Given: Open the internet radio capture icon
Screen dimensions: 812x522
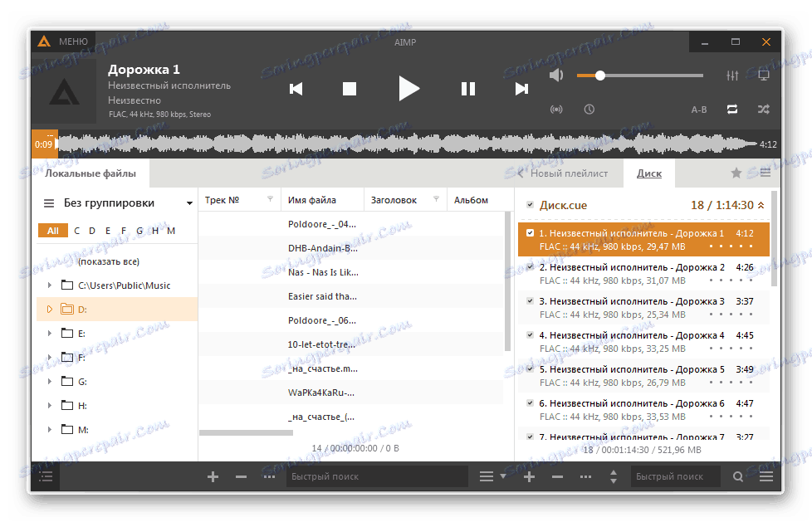Looking at the screenshot, I should [556, 110].
